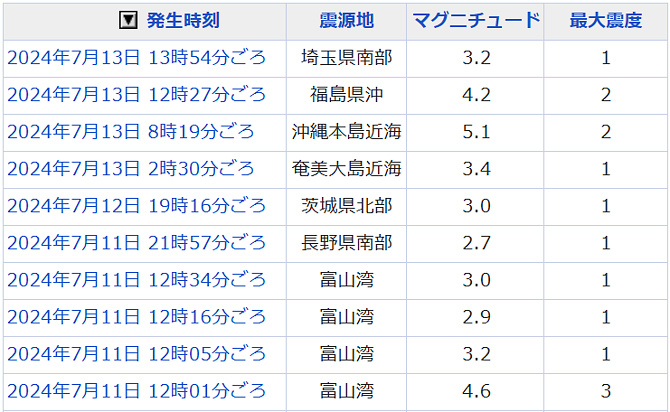This screenshot has height=412, width=670.
Task: Select the 埼玉県南部 epicenter cell
Action: click(347, 58)
